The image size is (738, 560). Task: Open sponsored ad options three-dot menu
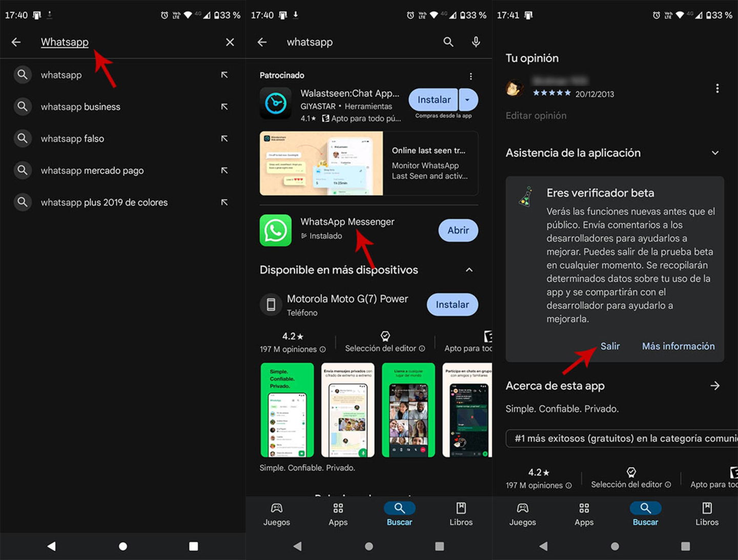pyautogui.click(x=471, y=76)
